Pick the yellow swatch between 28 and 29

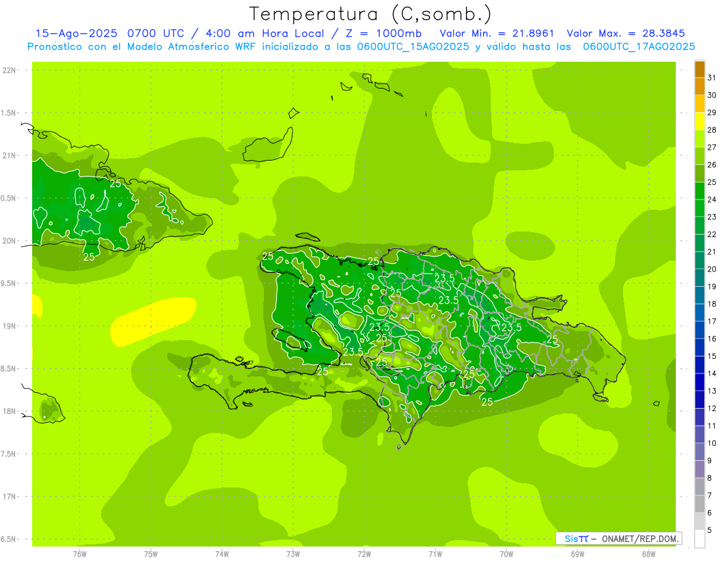point(699,121)
